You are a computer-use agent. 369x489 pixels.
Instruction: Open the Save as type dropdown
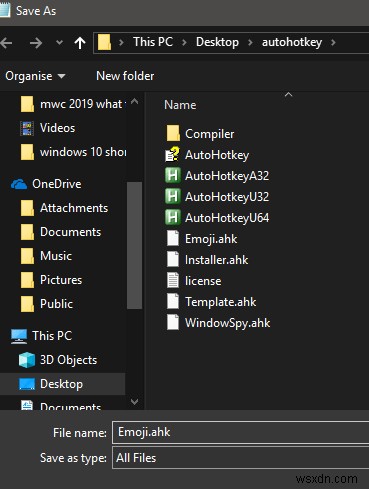(241, 458)
